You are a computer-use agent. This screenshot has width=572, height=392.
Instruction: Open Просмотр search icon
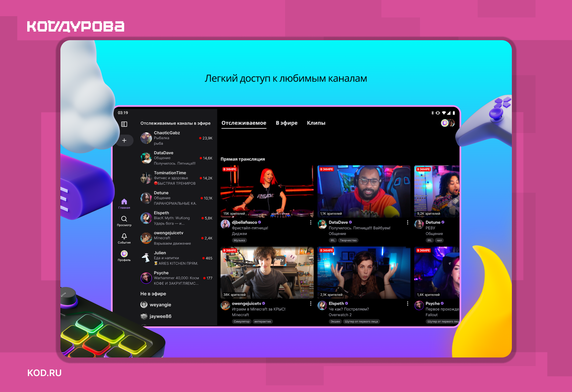(124, 221)
